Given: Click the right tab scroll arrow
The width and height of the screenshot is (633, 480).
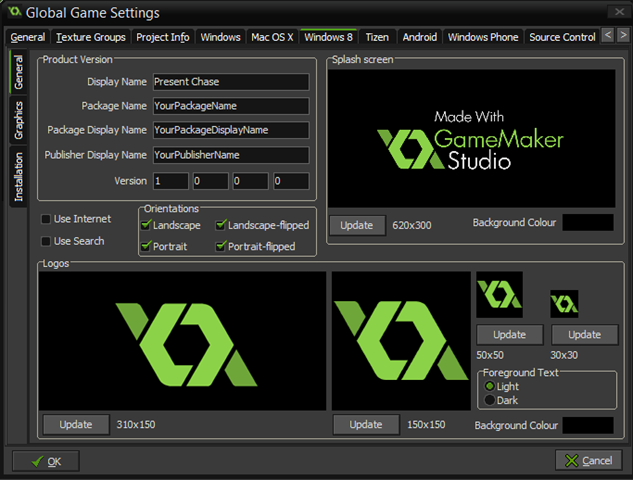Looking at the screenshot, I should click(623, 35).
